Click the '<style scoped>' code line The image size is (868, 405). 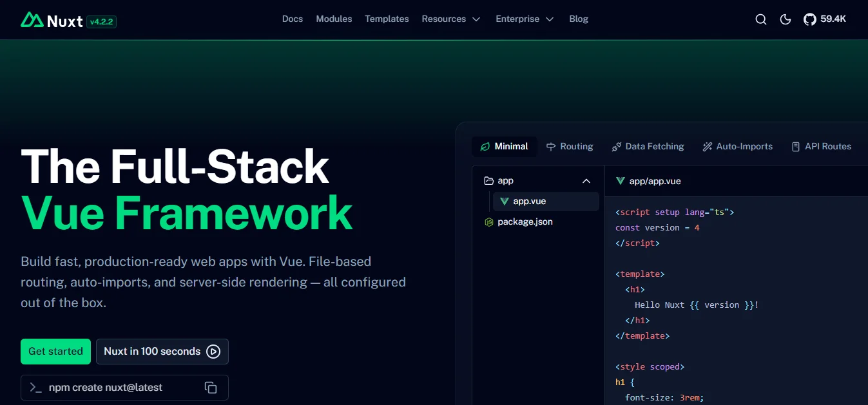[x=650, y=366]
